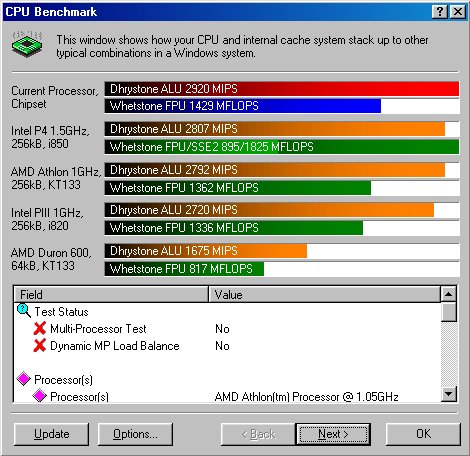Click the 'No' value of Multi-Processor Test
470x456 pixels.
(222, 329)
